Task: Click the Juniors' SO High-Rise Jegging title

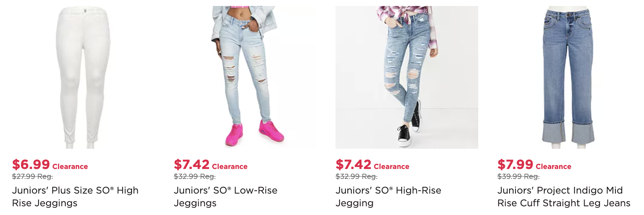Action: (388, 197)
